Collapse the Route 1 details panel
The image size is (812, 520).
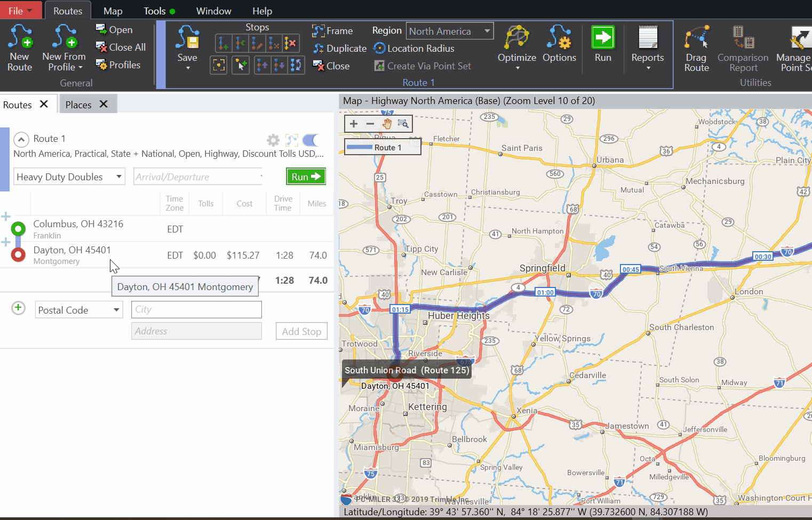click(21, 139)
